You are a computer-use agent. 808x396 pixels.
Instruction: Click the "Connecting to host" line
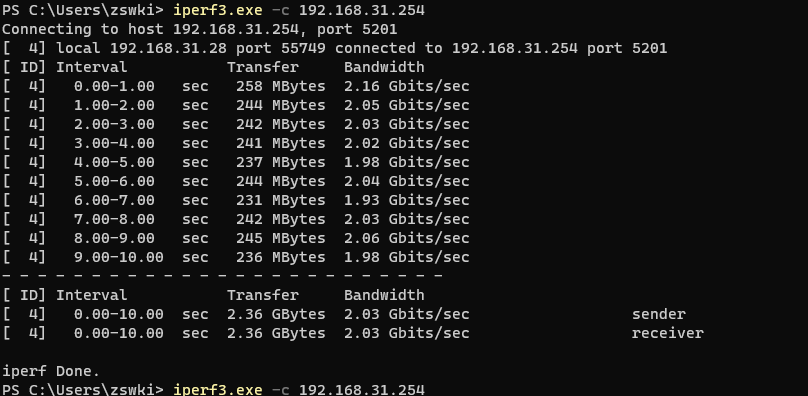[x=200, y=29]
